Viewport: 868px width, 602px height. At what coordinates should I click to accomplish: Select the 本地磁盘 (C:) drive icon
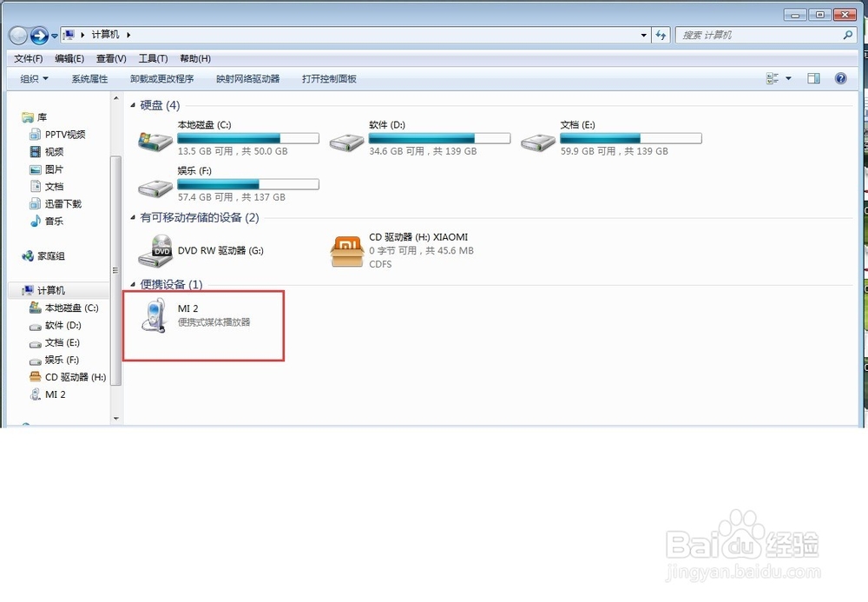click(x=155, y=142)
